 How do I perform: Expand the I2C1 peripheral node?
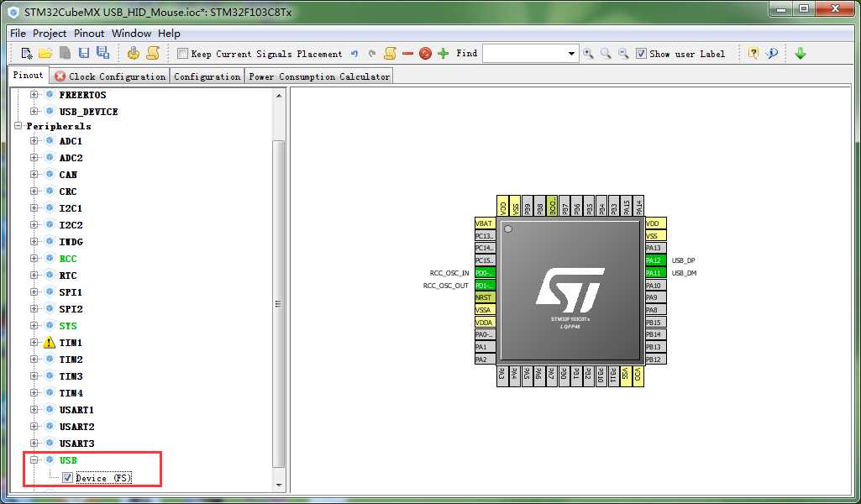34,208
